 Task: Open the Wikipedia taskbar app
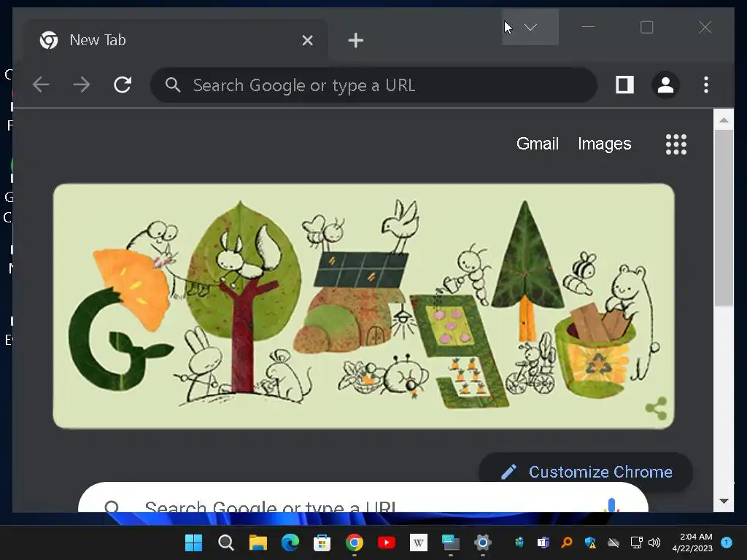pyautogui.click(x=418, y=542)
